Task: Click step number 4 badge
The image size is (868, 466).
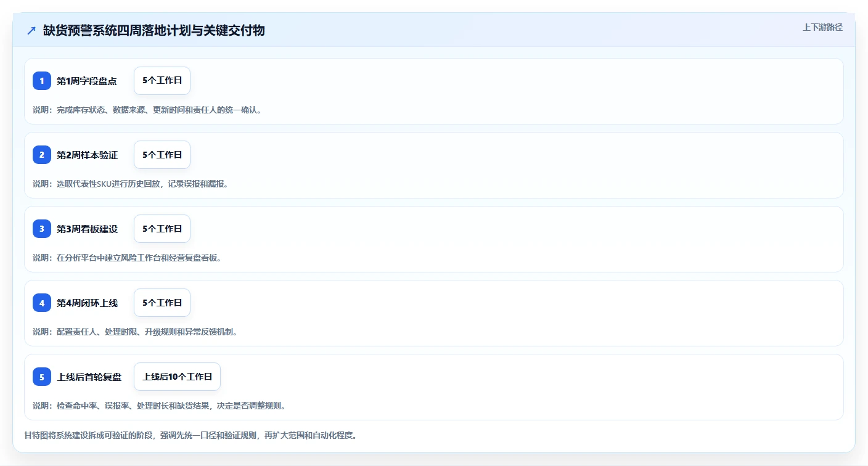Action: (x=42, y=303)
